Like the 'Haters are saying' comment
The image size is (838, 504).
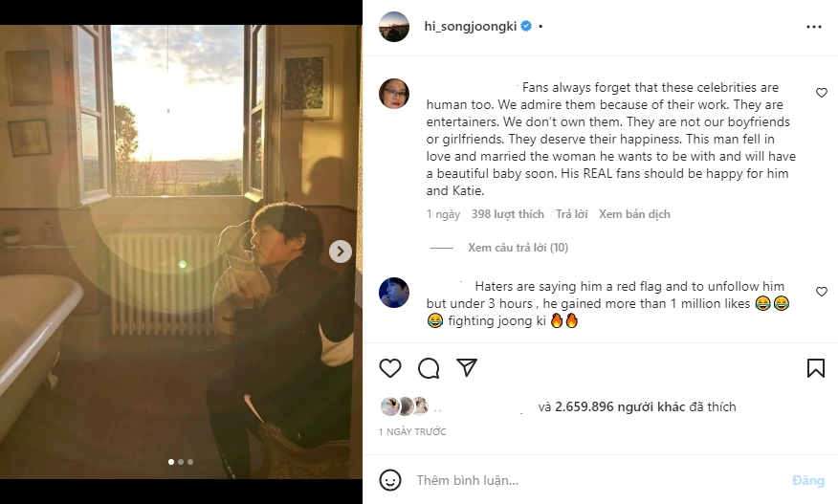(822, 291)
